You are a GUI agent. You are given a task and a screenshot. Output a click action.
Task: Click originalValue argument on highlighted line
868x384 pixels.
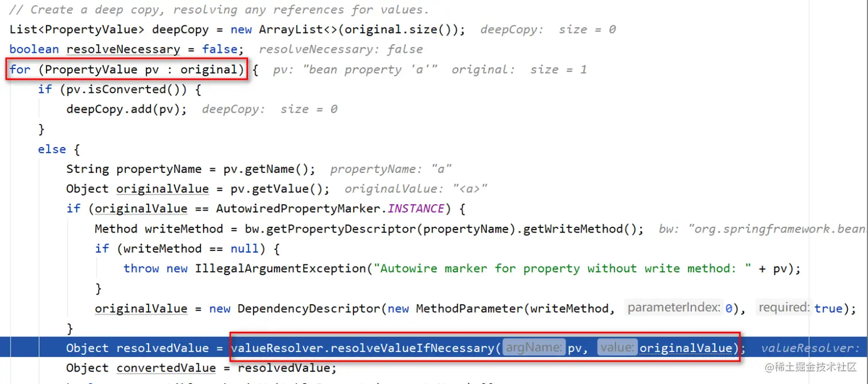coord(685,348)
